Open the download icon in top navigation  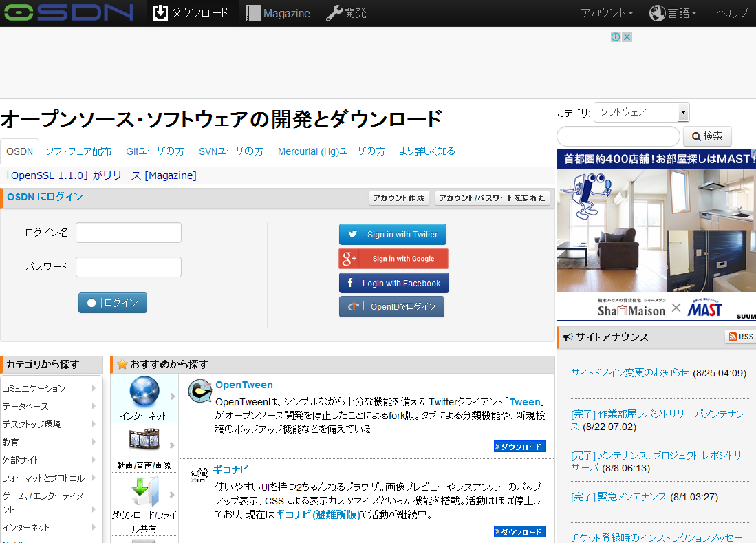tap(160, 13)
